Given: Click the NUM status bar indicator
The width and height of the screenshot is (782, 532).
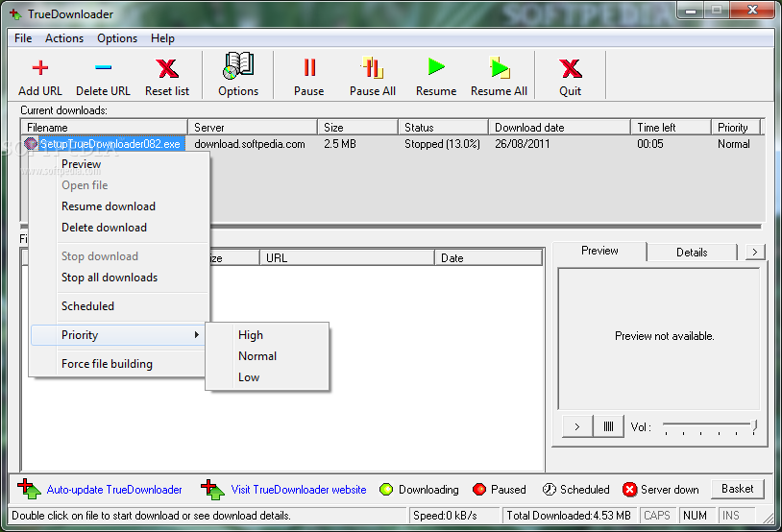Looking at the screenshot, I should click(x=696, y=515).
